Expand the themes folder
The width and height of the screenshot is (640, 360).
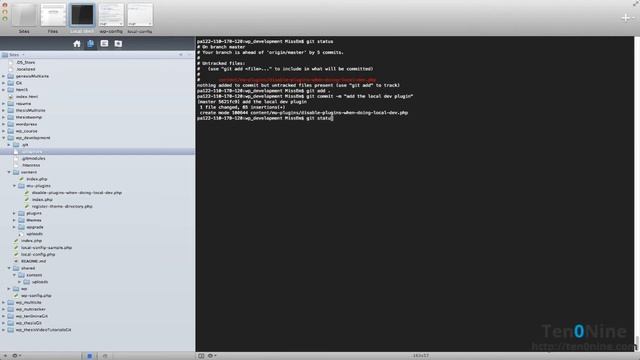tap(15, 220)
